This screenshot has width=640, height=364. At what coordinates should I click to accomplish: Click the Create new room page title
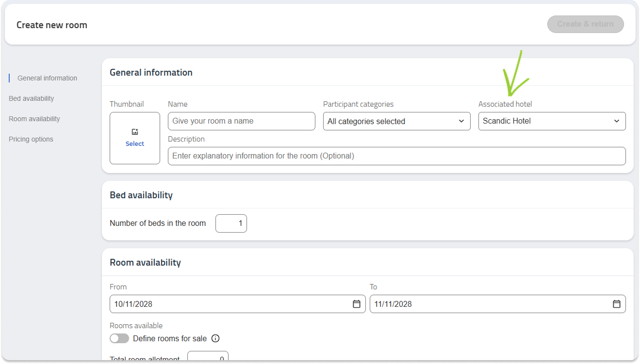pyautogui.click(x=52, y=25)
